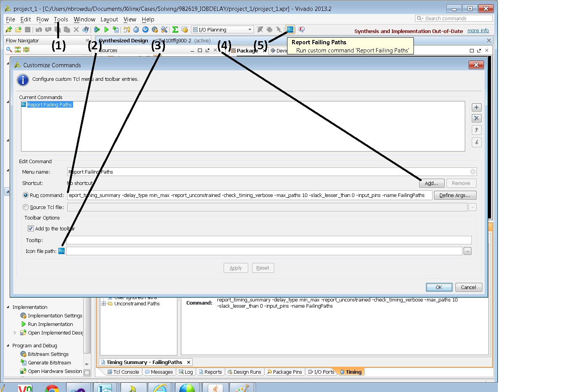Expand the Unconstrained Paths tree node
Screen dimensions: 585x392
104,304
